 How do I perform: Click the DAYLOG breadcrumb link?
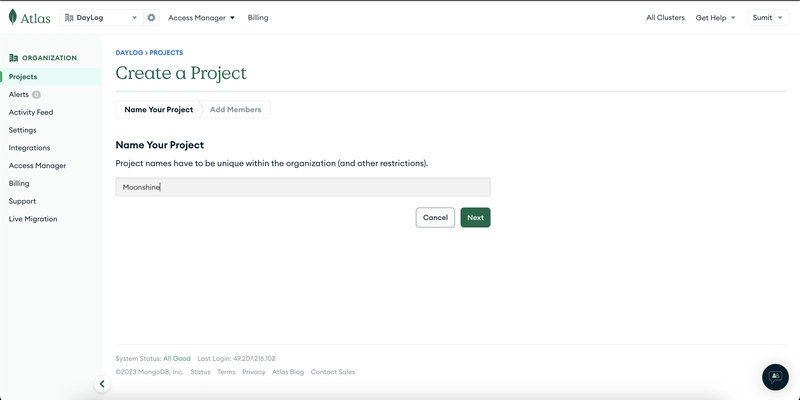point(129,53)
